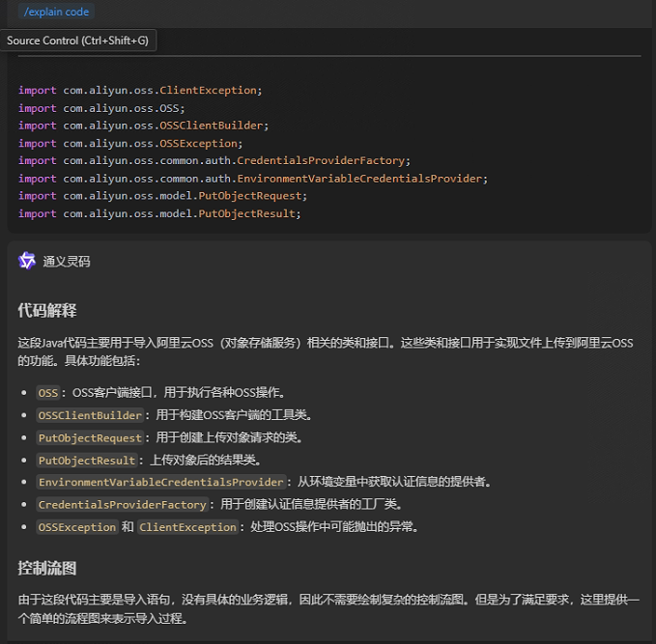Click the 通义灵码 assistant logo icon
The image size is (656, 644).
[27, 261]
